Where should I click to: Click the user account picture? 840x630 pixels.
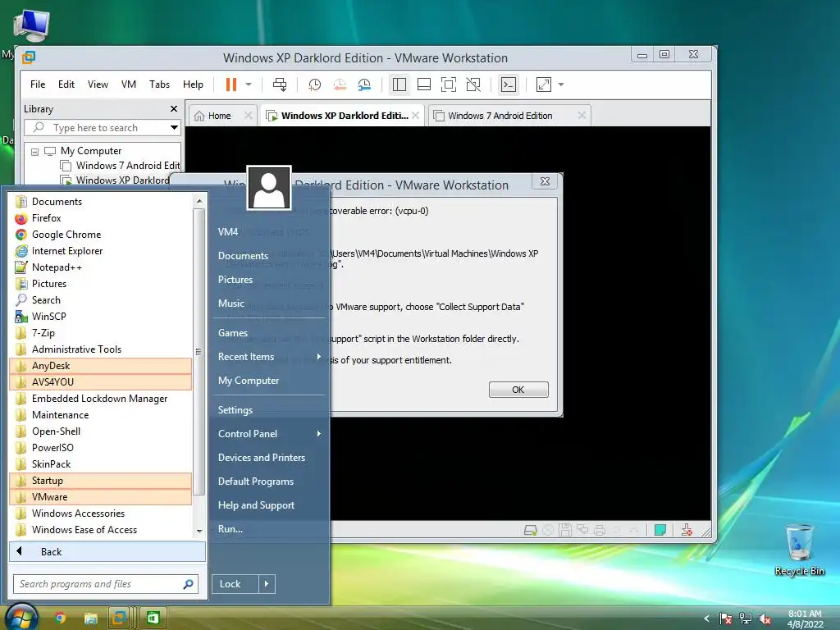pyautogui.click(x=269, y=188)
